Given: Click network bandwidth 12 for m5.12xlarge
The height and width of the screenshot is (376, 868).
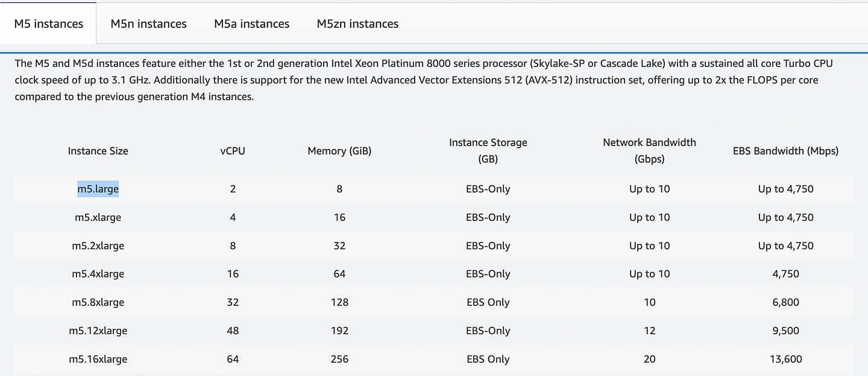Looking at the screenshot, I should click(649, 331).
